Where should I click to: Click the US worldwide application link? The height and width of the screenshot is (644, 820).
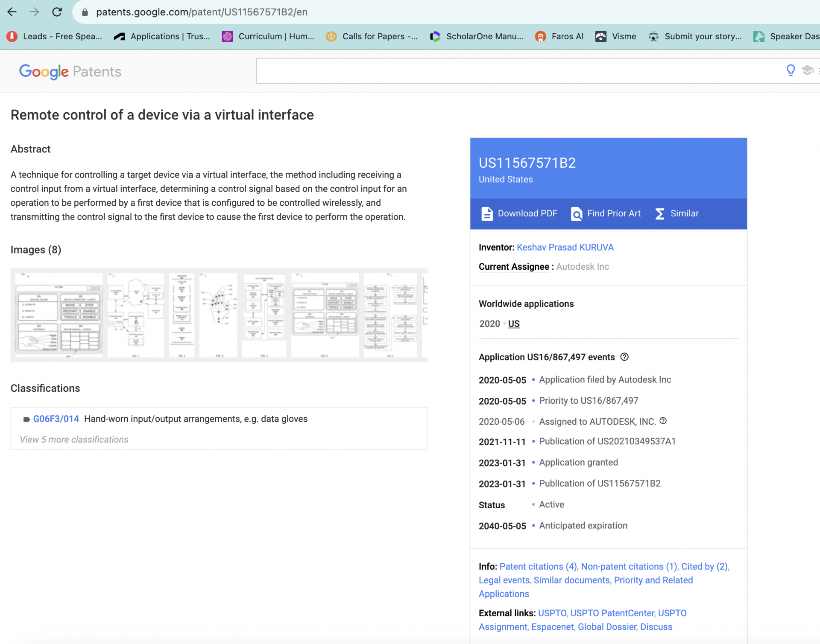[x=514, y=324]
